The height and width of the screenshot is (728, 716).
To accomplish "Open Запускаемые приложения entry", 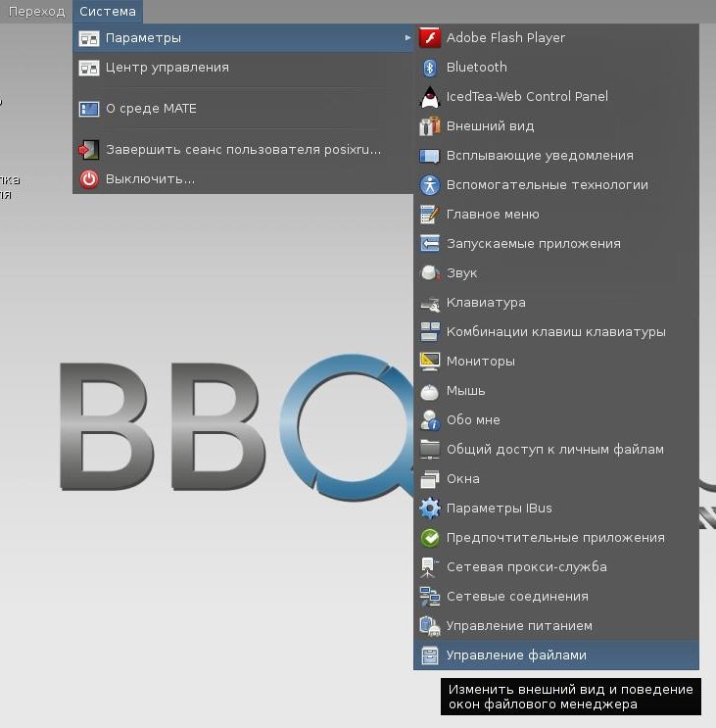I will tap(556, 244).
